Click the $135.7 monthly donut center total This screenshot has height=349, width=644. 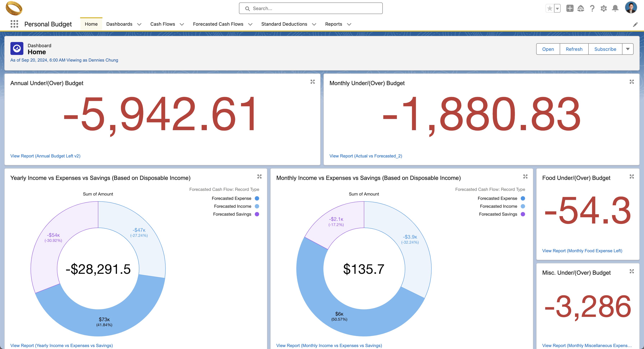coord(364,269)
